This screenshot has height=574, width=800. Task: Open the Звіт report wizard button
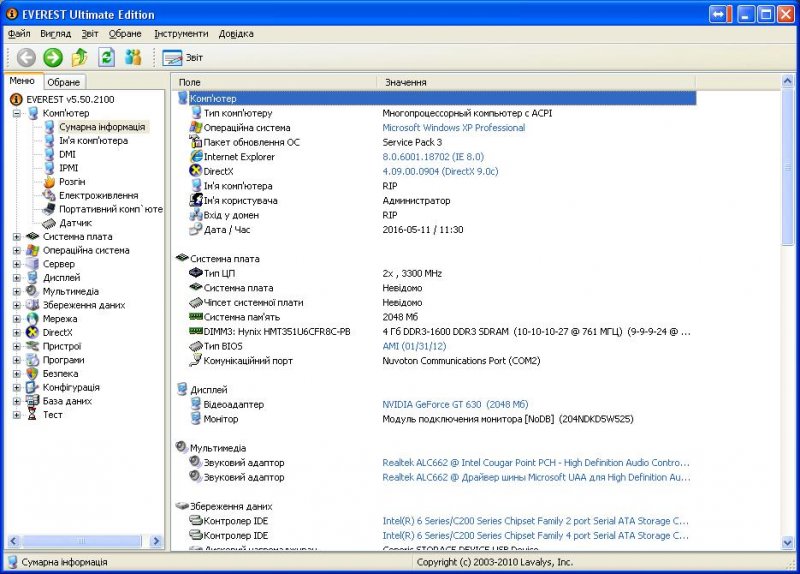183,58
